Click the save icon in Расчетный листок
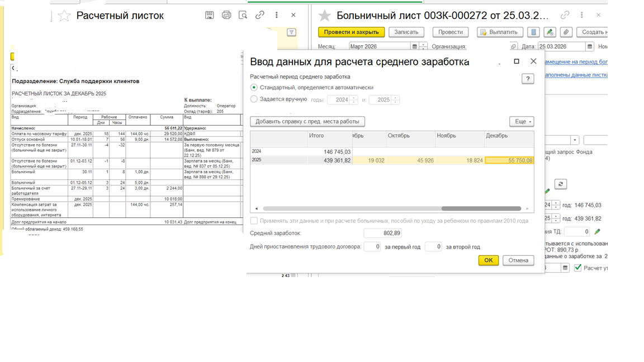This screenshot has width=644, height=362. (x=209, y=15)
